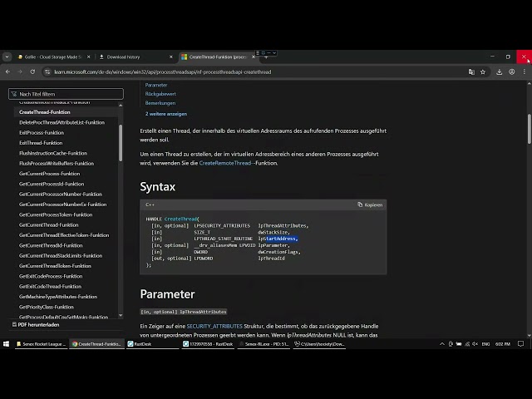Select CreateThread-Funktion in the sidebar
Viewport: 532px width, 399px height.
tap(45, 112)
